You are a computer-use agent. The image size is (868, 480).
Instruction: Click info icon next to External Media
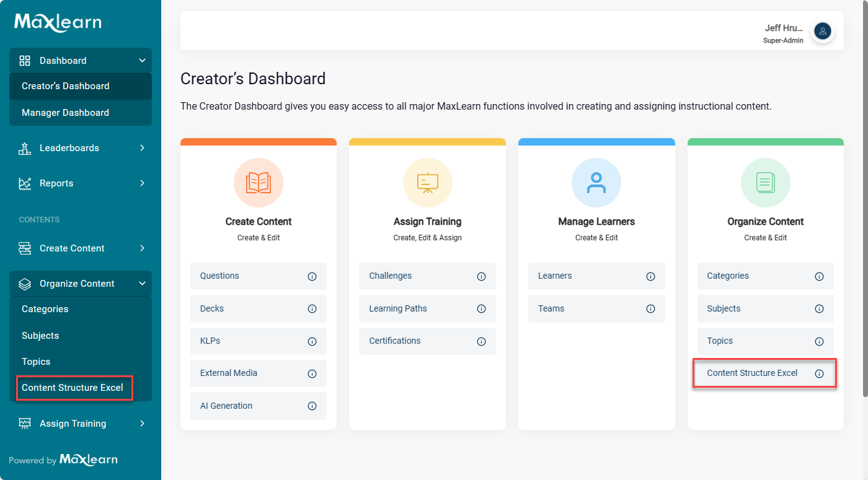point(312,373)
